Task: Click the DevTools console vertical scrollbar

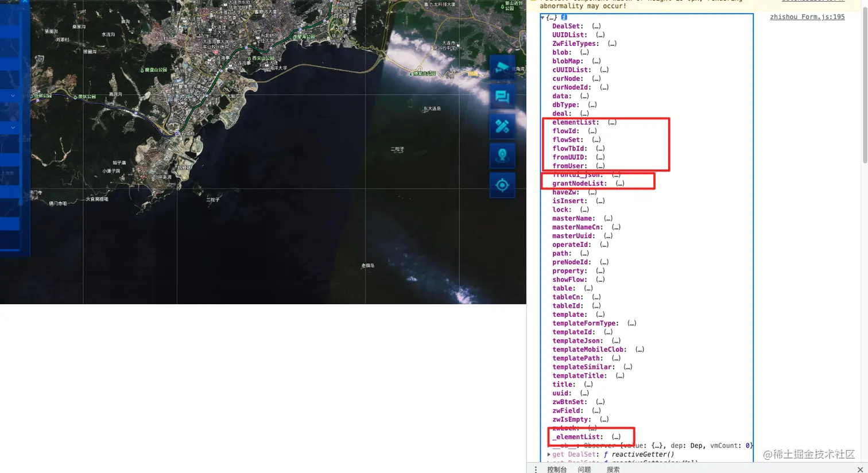Action: coord(865,86)
